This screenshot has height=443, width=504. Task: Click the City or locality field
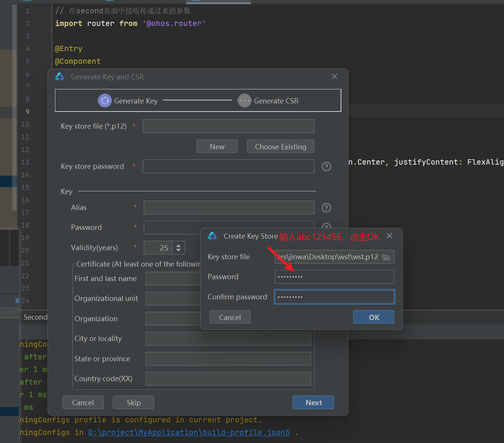pyautogui.click(x=228, y=339)
